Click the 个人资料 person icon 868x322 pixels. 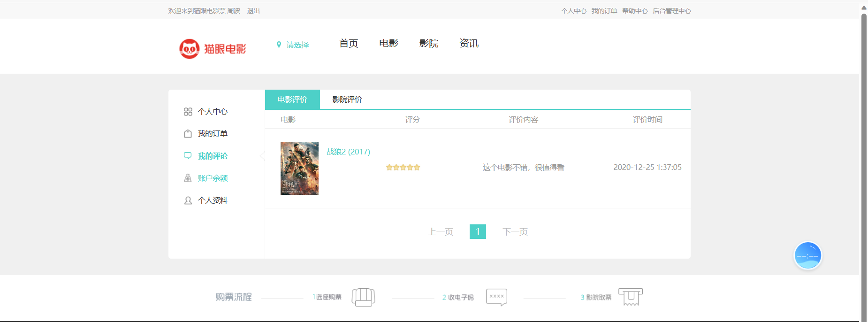pos(188,200)
